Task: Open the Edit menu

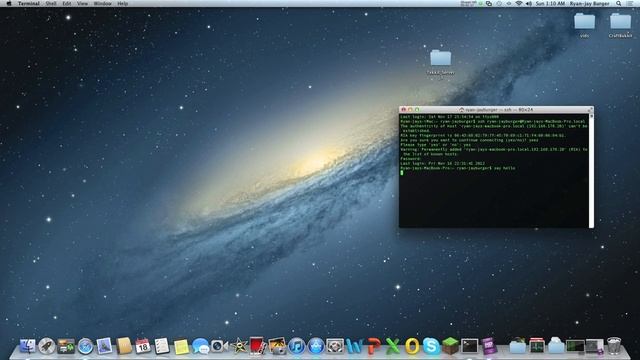Action: (67, 3)
